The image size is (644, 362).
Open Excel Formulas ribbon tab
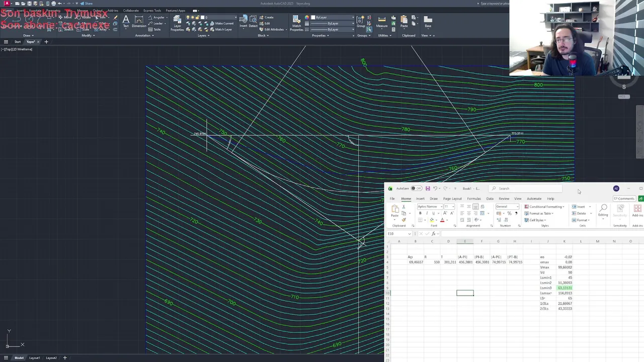click(474, 199)
